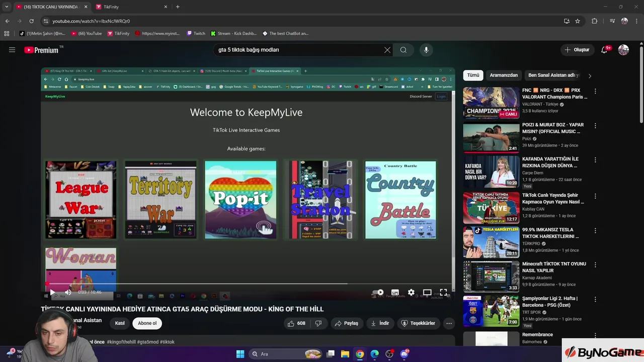Screen dimensions: 644x362
Task: Install app icon in address bar
Action: click(x=567, y=21)
